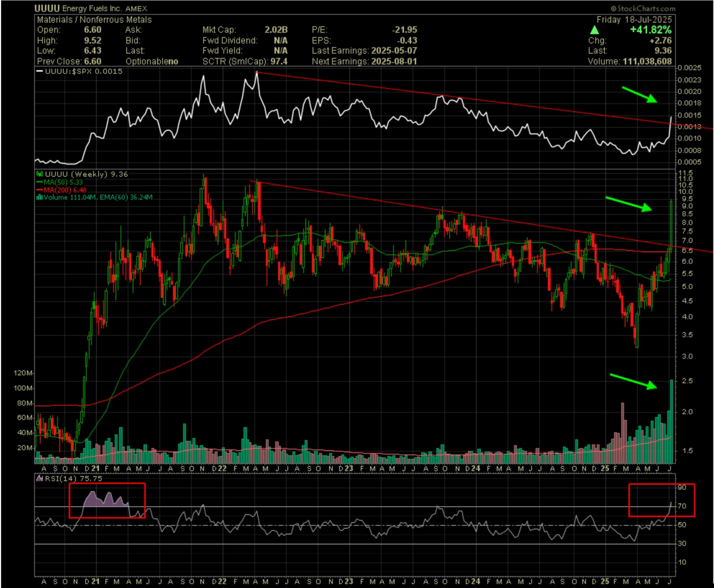Viewport: 714px width, 588px height.
Task: Click the Fwd Yield N/A value
Action: click(281, 51)
